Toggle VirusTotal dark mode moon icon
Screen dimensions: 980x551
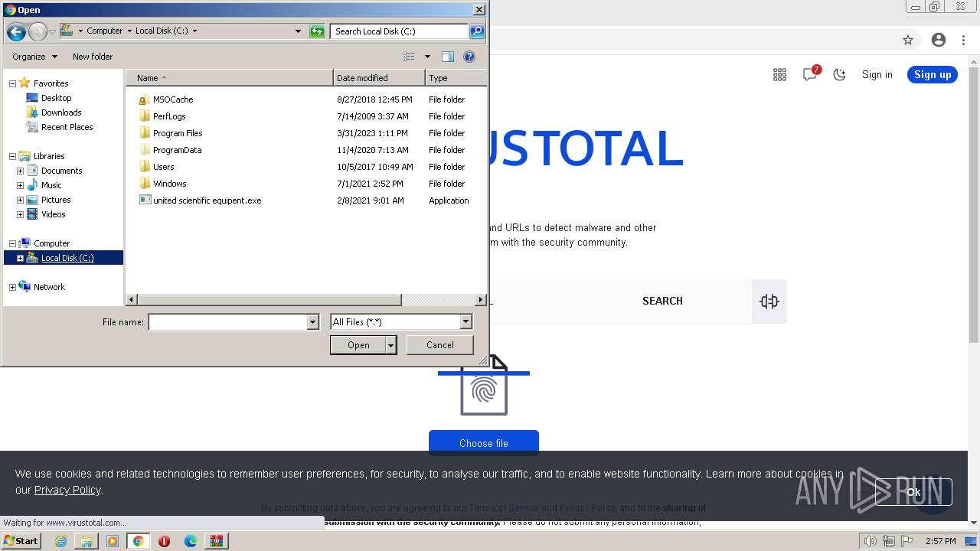coord(840,74)
